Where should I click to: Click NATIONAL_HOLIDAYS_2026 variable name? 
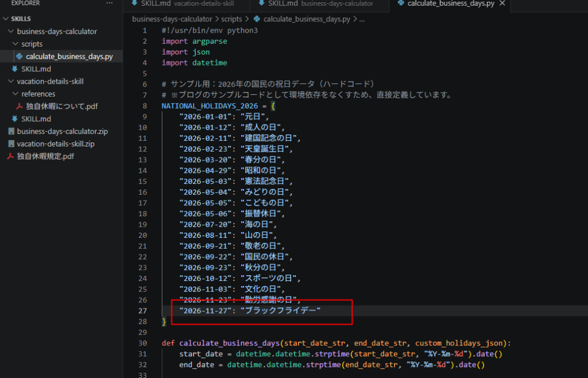click(x=210, y=106)
